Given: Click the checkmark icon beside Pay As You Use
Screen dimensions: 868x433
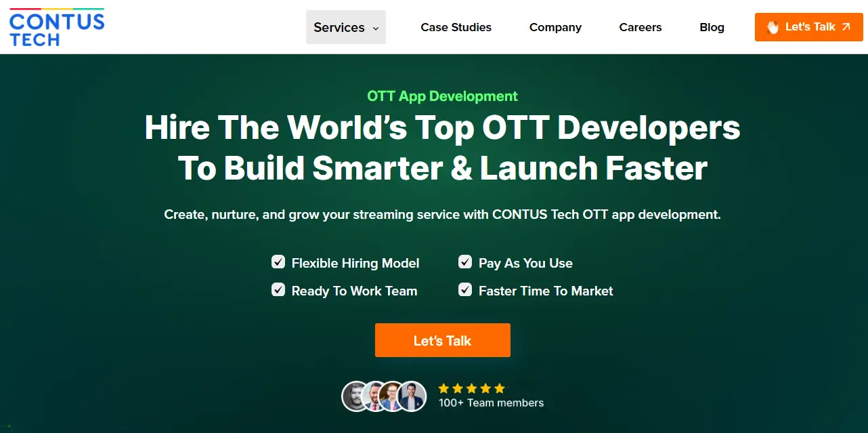Looking at the screenshot, I should click(x=465, y=262).
